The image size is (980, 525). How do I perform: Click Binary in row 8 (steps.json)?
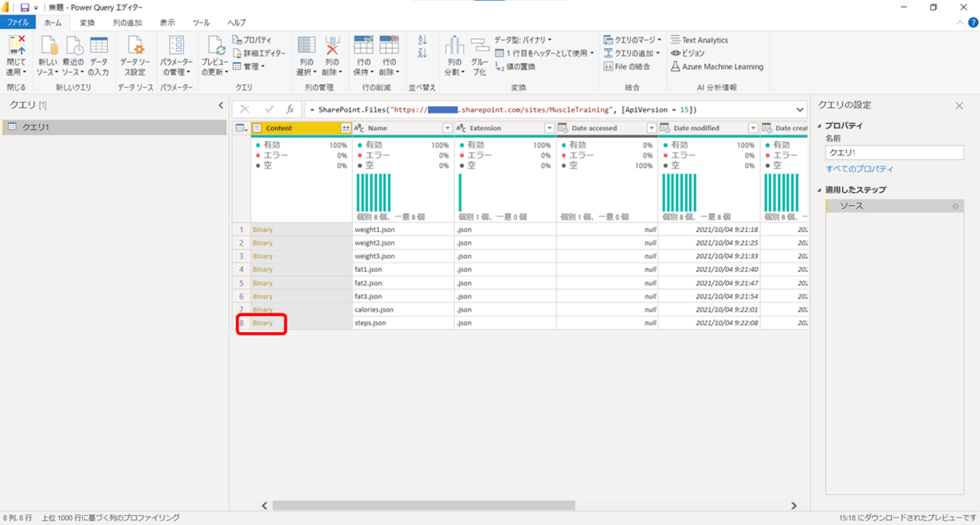[x=261, y=323]
